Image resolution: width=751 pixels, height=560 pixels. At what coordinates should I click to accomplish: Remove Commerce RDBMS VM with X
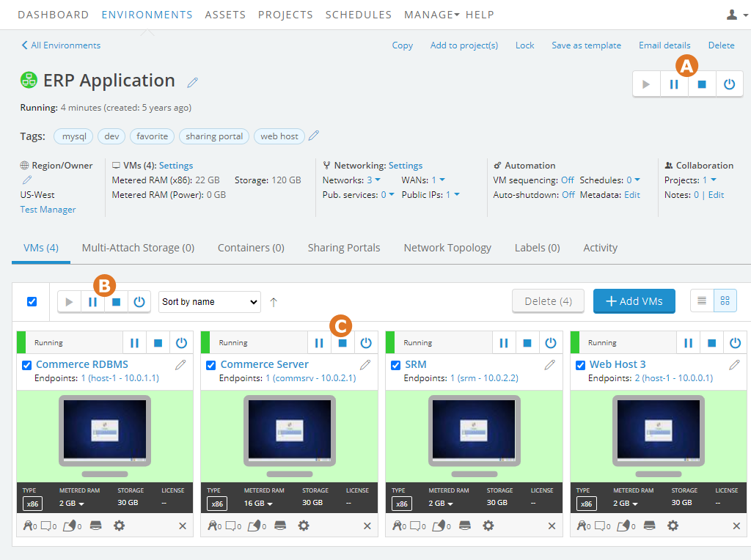(x=183, y=526)
